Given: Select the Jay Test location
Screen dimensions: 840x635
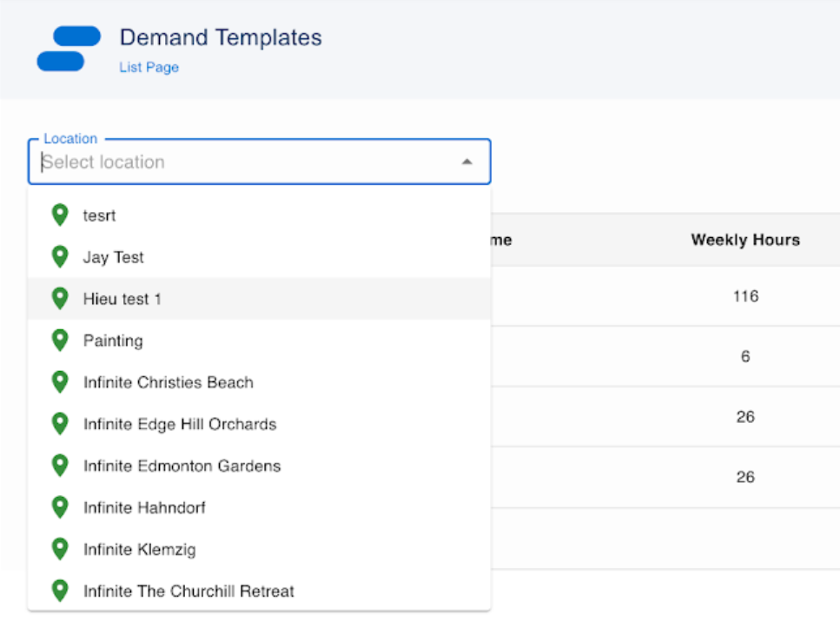Looking at the screenshot, I should (114, 257).
